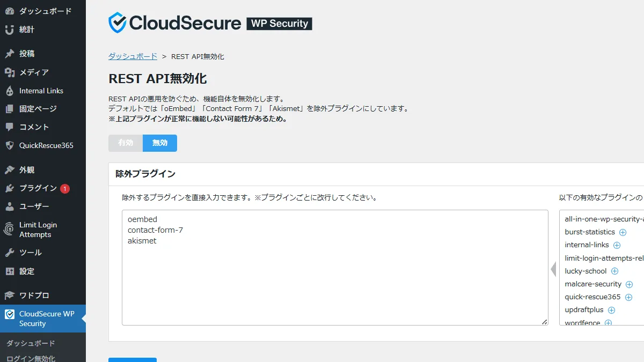Open the ダッシュボード submenu under CloudSecure
This screenshot has height=362, width=644.
31,343
